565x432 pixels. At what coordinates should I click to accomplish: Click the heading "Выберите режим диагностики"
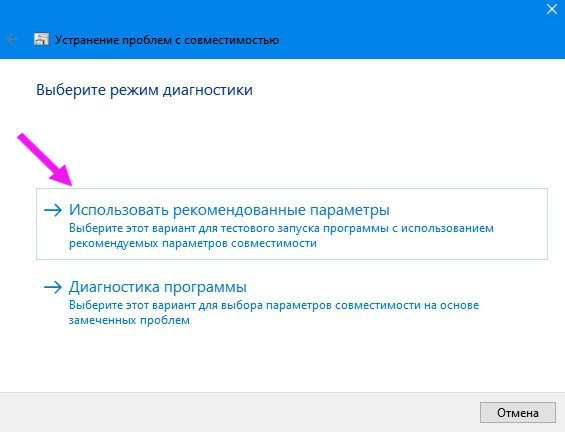click(144, 90)
